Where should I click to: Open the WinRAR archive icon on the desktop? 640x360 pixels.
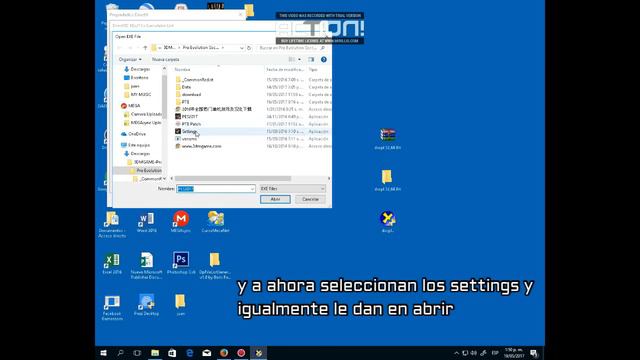pyautogui.click(x=387, y=139)
